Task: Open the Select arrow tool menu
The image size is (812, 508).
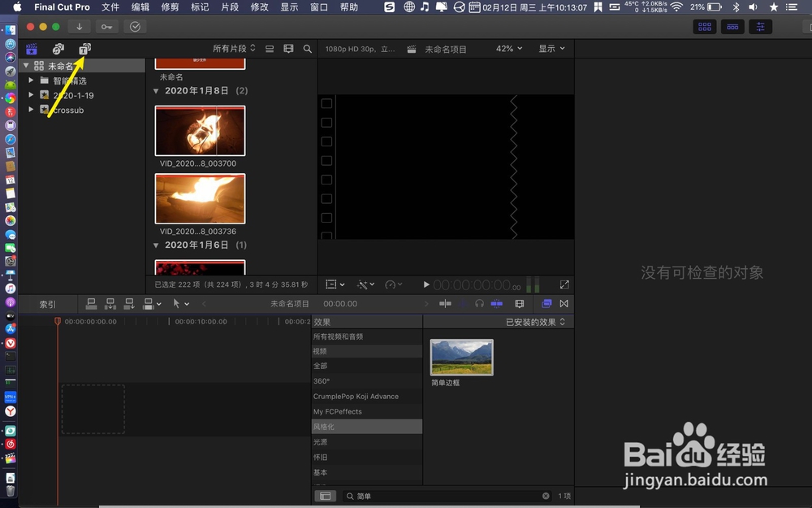Action: [181, 304]
